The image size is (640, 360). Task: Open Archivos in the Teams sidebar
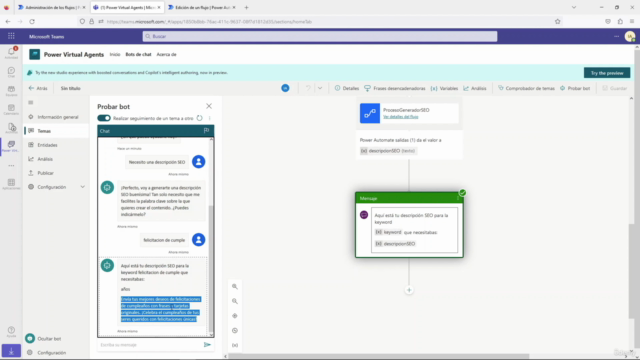pyautogui.click(x=11, y=128)
